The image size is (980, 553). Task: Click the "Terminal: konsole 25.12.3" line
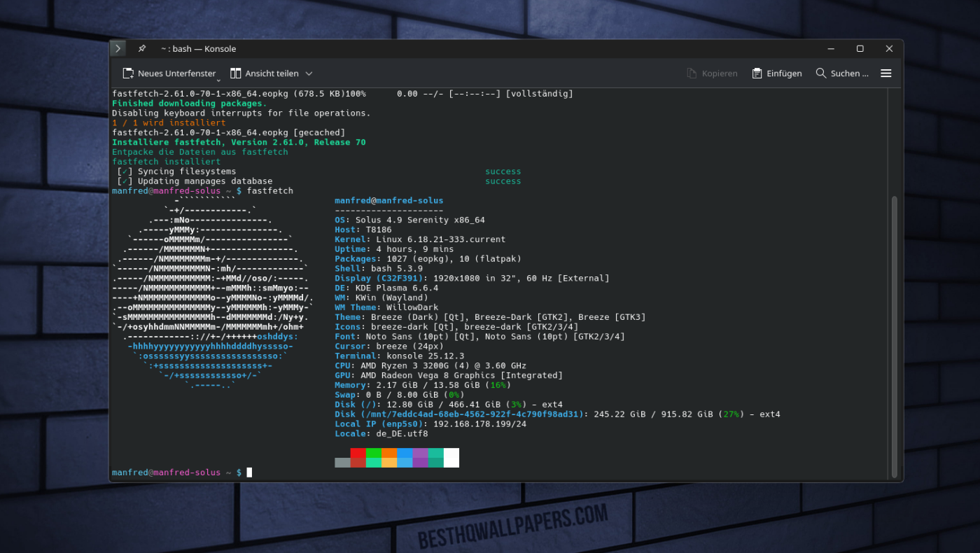pos(400,356)
